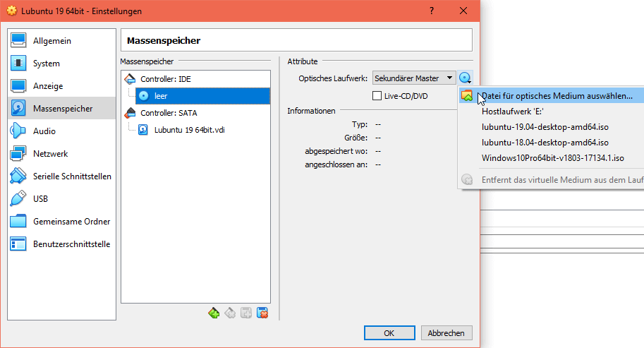Confirm settings with the OK button
The image size is (644, 348).
coord(389,332)
